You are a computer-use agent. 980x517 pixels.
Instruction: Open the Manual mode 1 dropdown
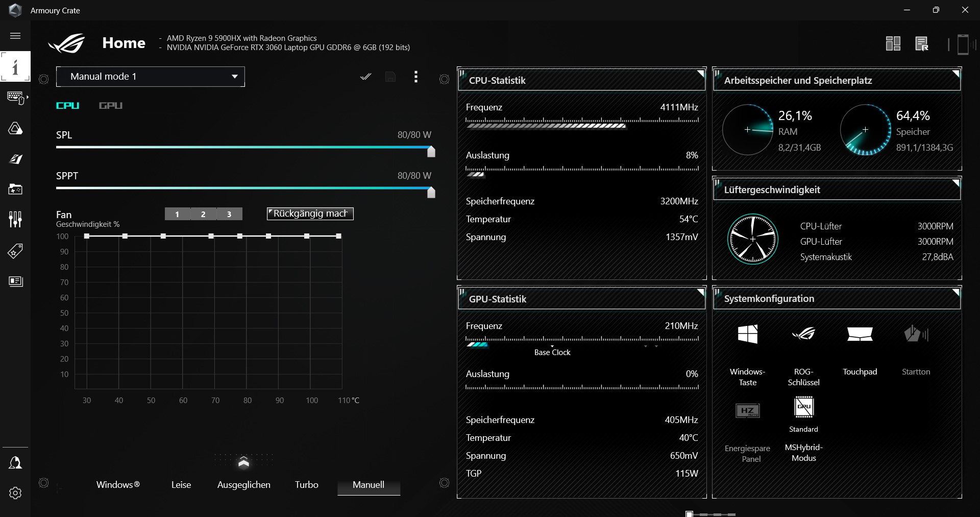[x=151, y=77]
